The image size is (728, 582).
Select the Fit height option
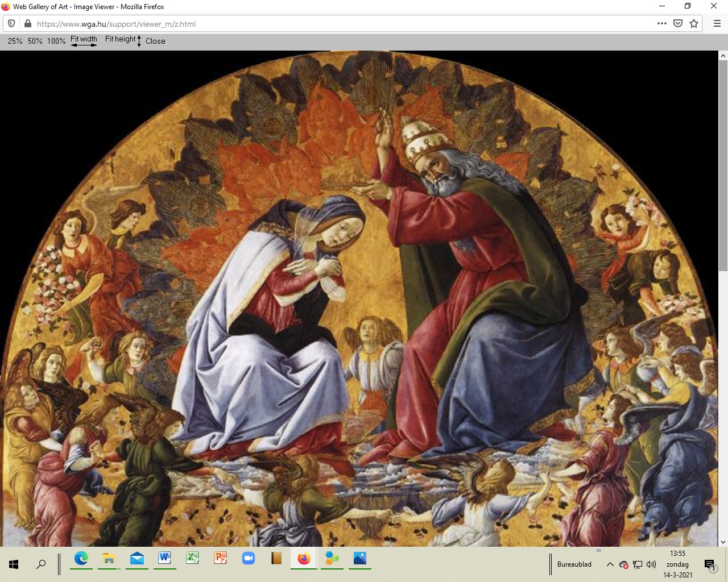click(x=121, y=39)
